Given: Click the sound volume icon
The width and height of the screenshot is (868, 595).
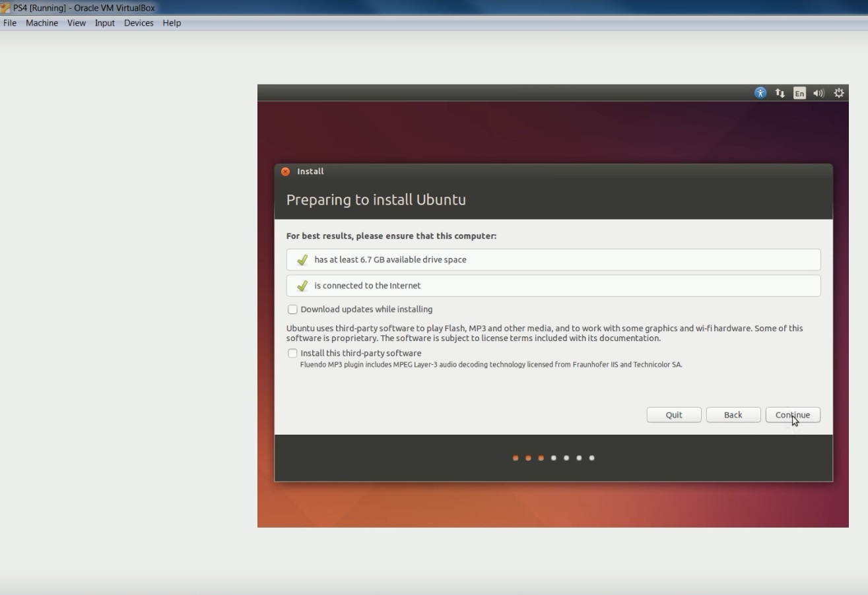Looking at the screenshot, I should click(x=818, y=93).
